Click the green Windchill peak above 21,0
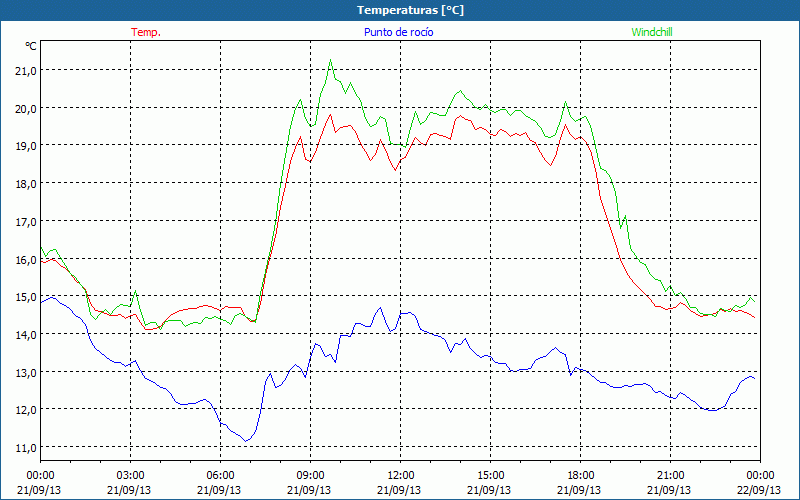The height and width of the screenshot is (500, 800). point(331,60)
